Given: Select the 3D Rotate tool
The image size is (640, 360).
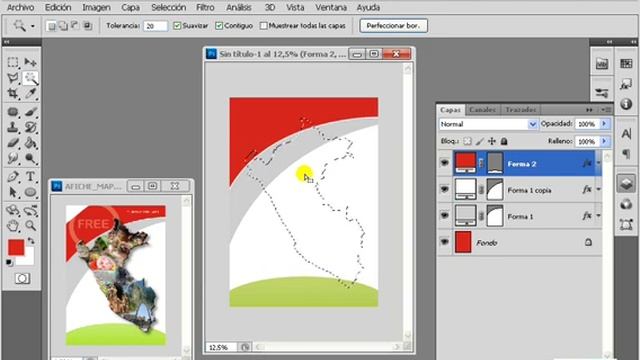Looking at the screenshot, I should (13, 210).
